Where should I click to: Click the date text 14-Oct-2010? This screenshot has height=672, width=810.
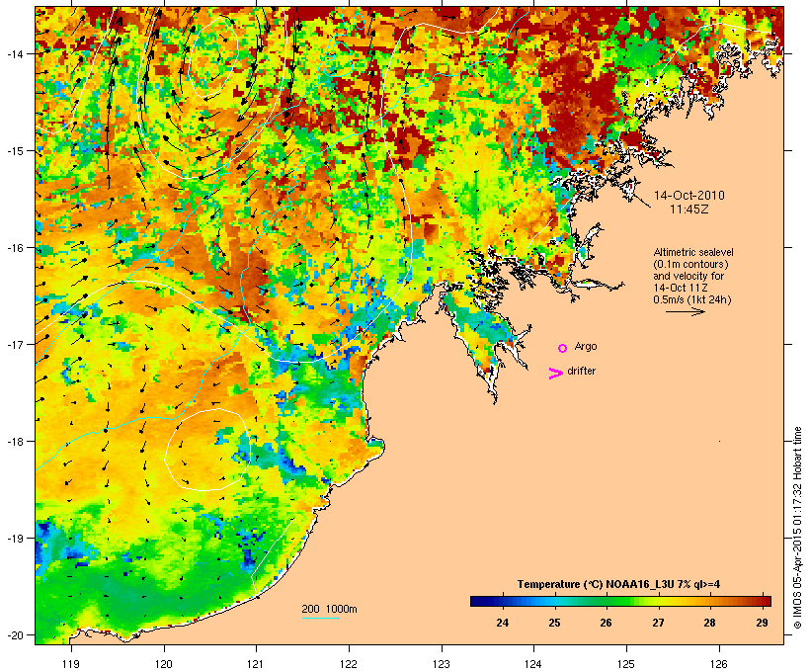pos(689,196)
